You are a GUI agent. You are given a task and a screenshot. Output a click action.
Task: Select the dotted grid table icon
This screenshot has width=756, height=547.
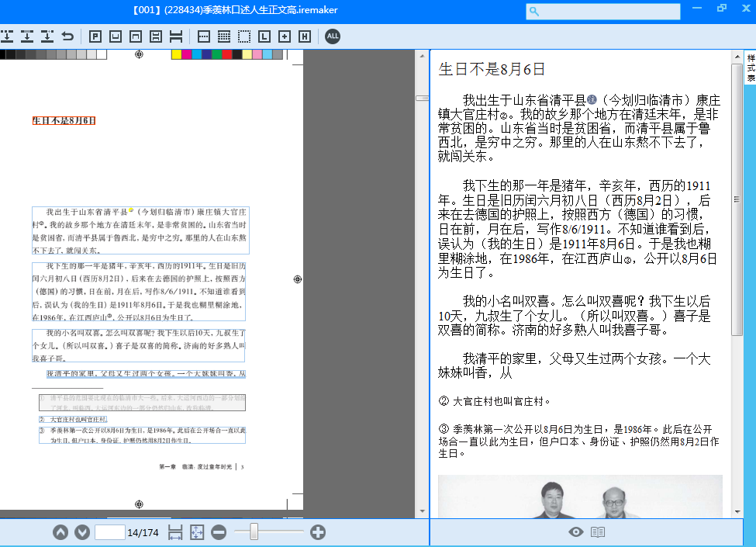pos(224,36)
